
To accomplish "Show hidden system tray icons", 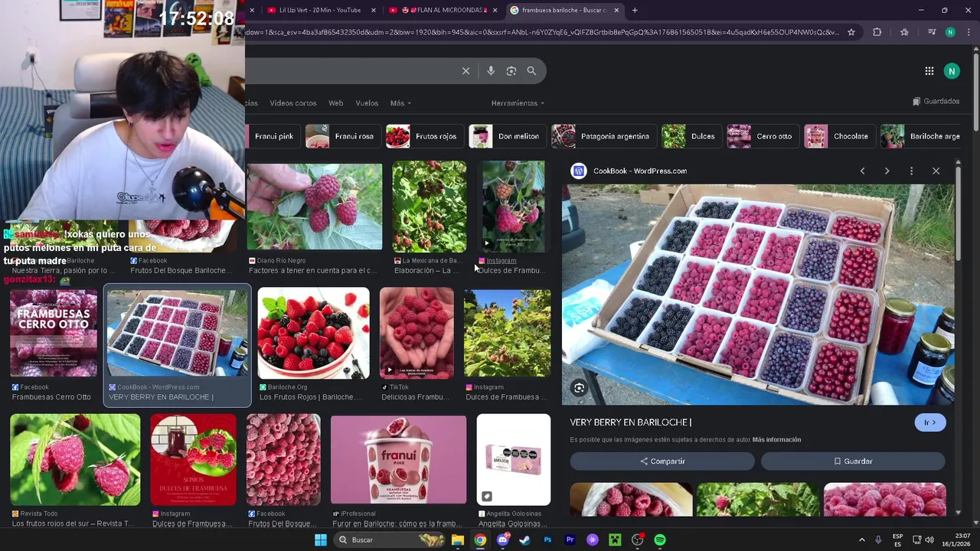I will (861, 540).
